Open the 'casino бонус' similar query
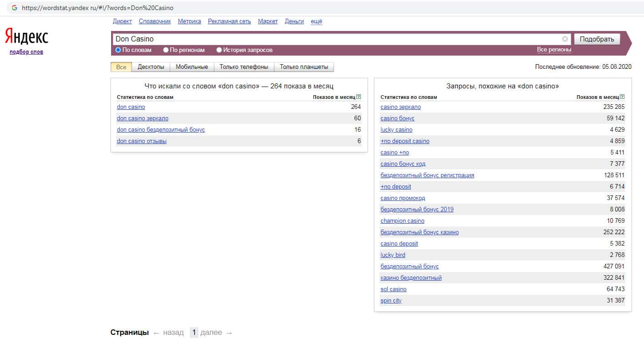Image resolution: width=644 pixels, height=349 pixels. point(397,118)
